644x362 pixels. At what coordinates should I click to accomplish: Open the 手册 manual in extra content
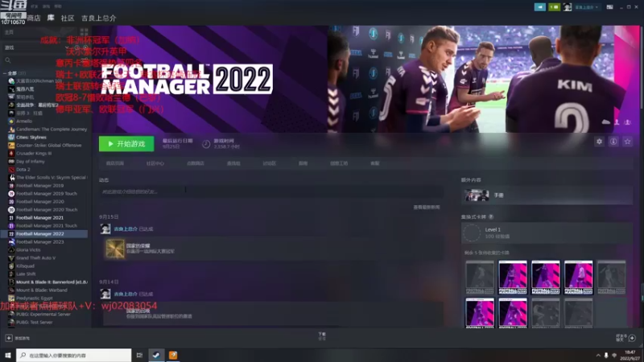pyautogui.click(x=547, y=195)
